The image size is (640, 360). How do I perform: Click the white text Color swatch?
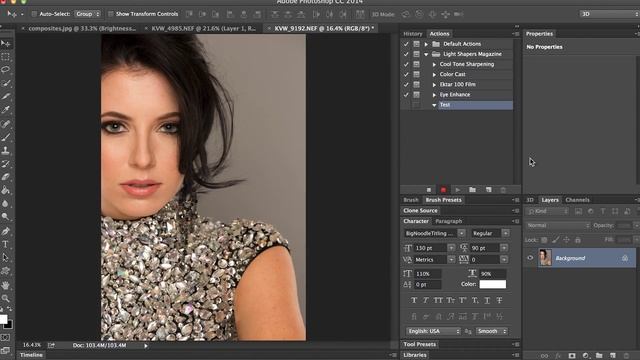[493, 284]
